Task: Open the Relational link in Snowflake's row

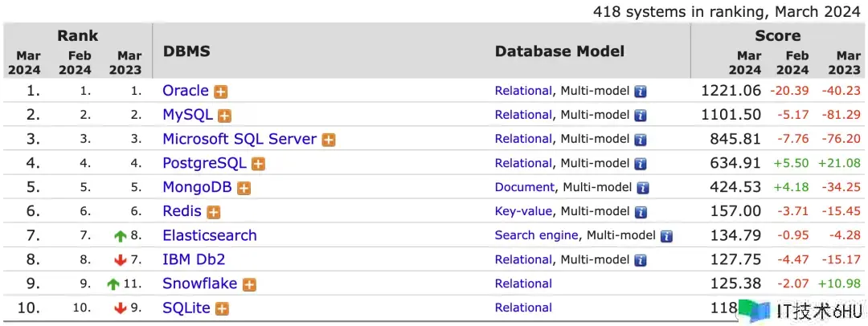Action: click(x=523, y=283)
